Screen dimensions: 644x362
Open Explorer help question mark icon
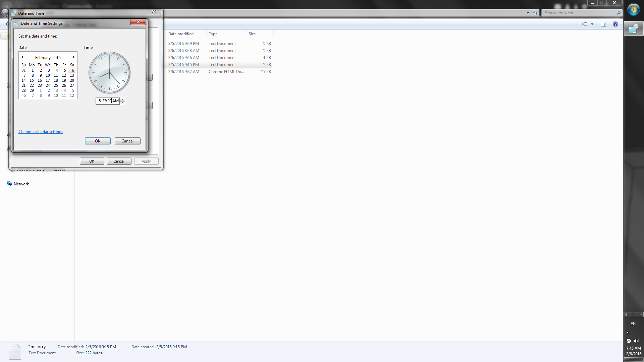(615, 24)
